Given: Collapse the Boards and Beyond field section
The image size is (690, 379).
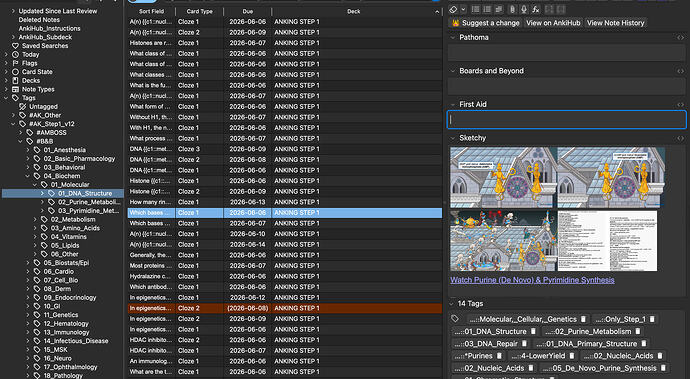Looking at the screenshot, I should [452, 71].
